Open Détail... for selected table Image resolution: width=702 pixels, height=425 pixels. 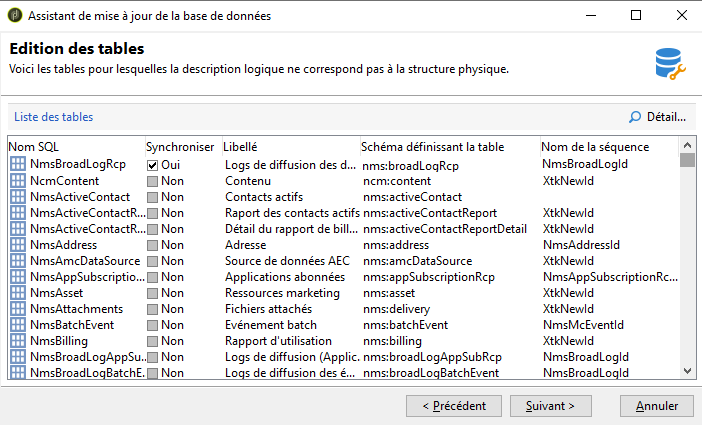tap(657, 117)
